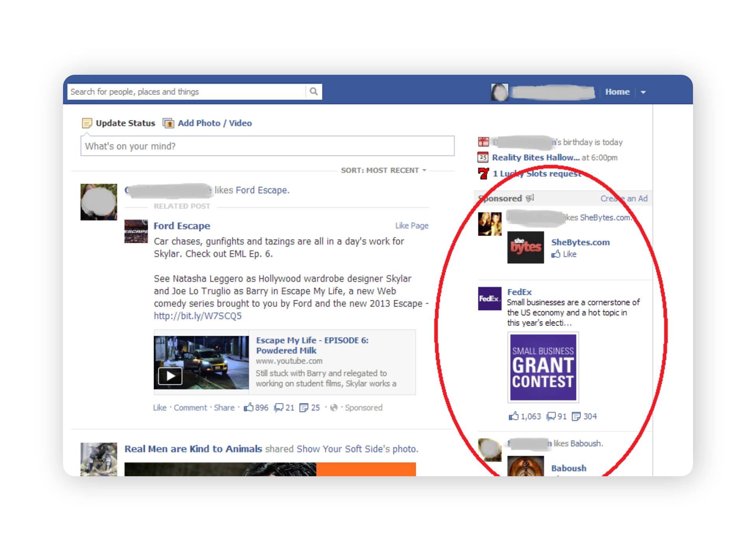This screenshot has width=756, height=551.
Task: Open the profile picture in the top bar
Action: tap(500, 92)
